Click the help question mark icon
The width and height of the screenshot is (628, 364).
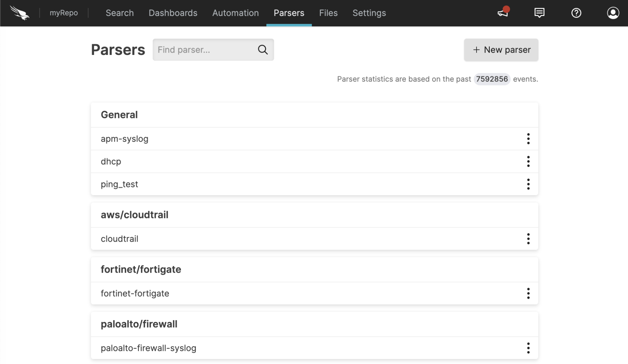click(x=576, y=13)
